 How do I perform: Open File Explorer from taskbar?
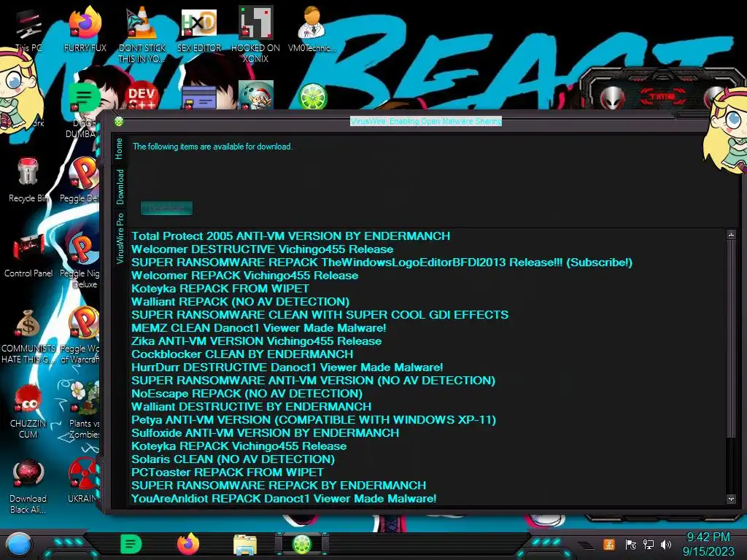(245, 545)
